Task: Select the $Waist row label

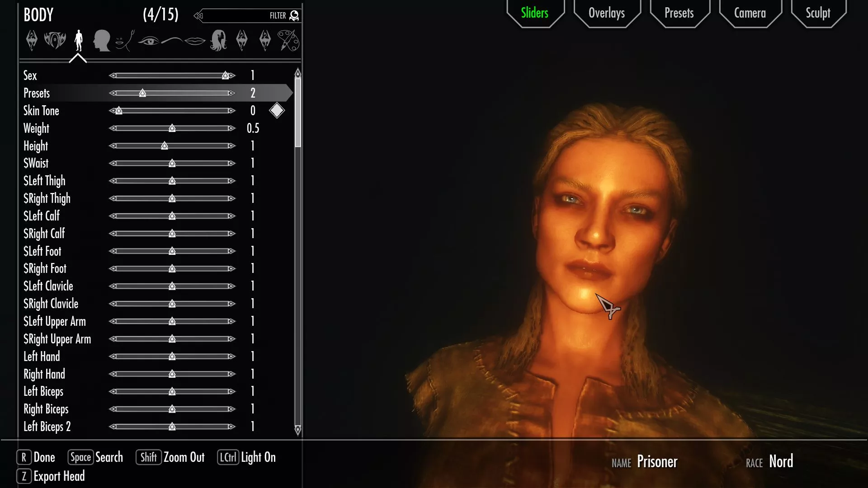Action: [x=36, y=163]
